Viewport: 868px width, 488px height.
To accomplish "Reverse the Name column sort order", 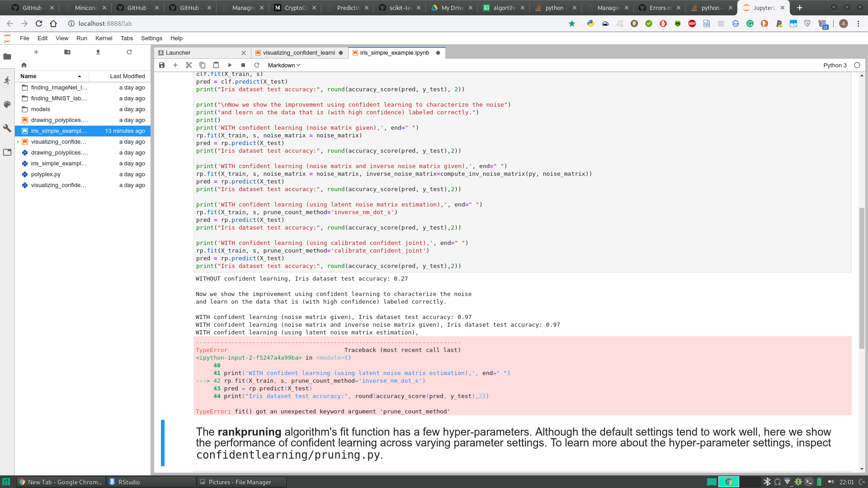I will [x=28, y=76].
